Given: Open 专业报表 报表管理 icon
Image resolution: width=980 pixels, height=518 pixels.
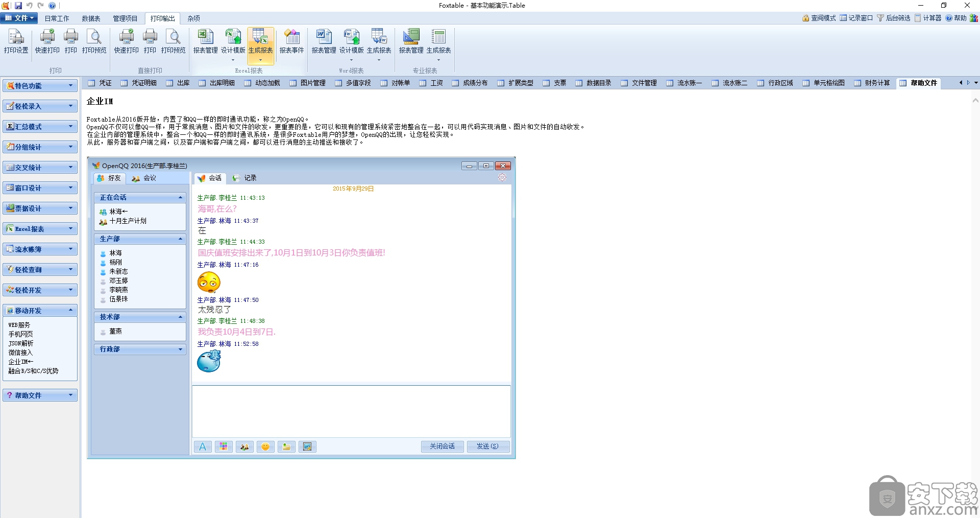Looking at the screenshot, I should pos(411,41).
